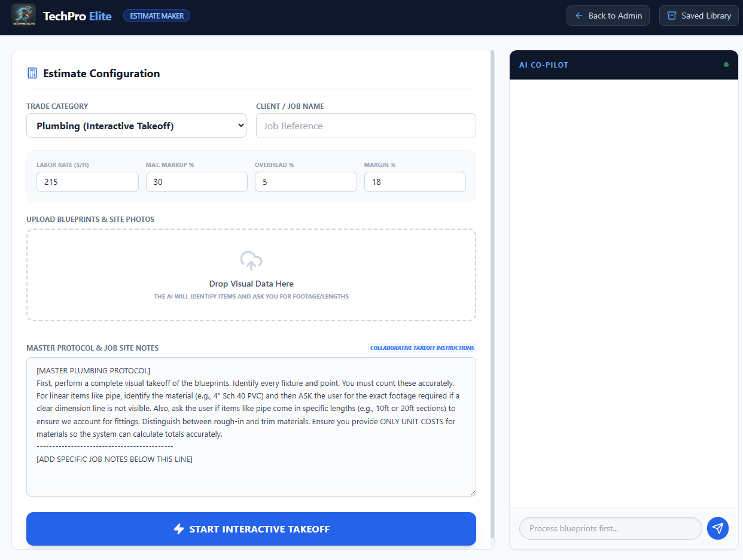Click Back to Admin
Screen dimensions: 743x560
608,16
